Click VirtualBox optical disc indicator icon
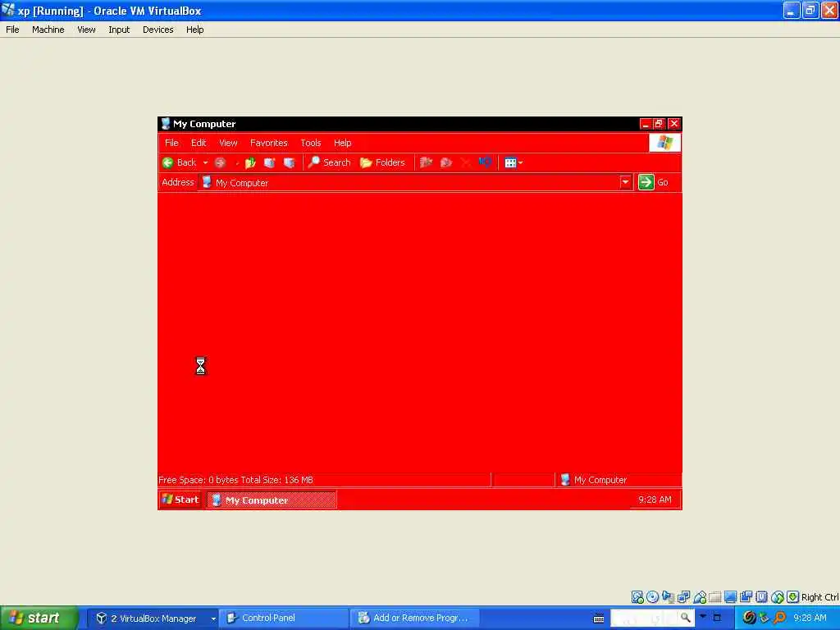This screenshot has height=630, width=840. coord(652,597)
